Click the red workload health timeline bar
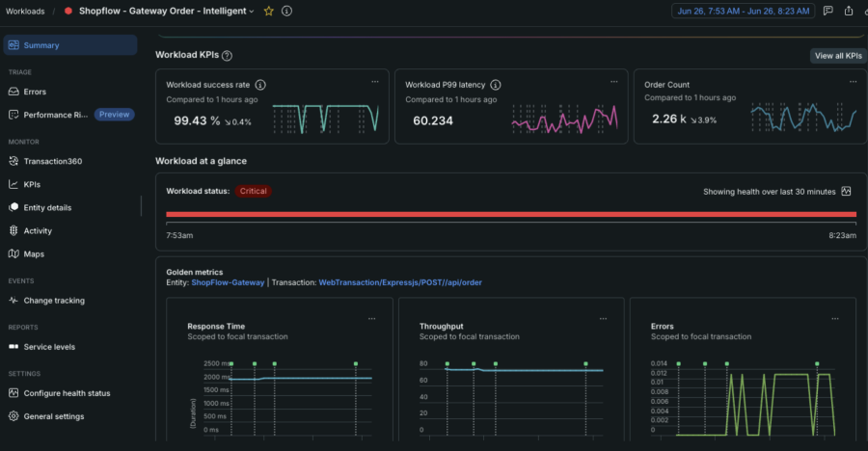Viewport: 868px width, 451px height. click(511, 214)
